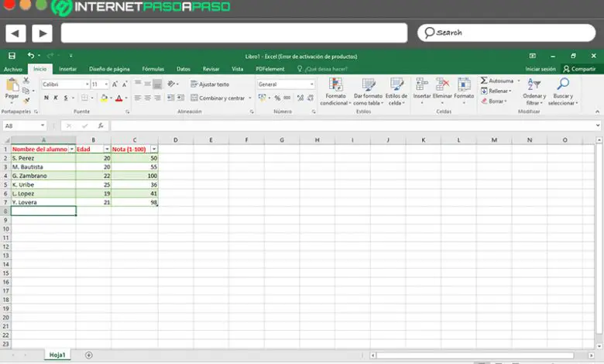
Task: Open Buscar y seleccionar menu
Action: click(563, 91)
